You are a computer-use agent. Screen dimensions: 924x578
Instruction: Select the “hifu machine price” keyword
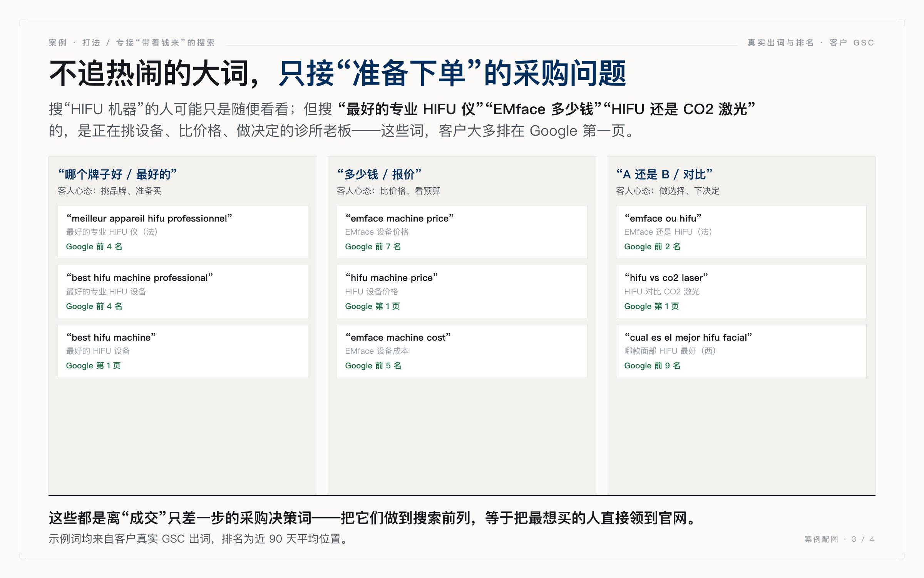pyautogui.click(x=392, y=278)
